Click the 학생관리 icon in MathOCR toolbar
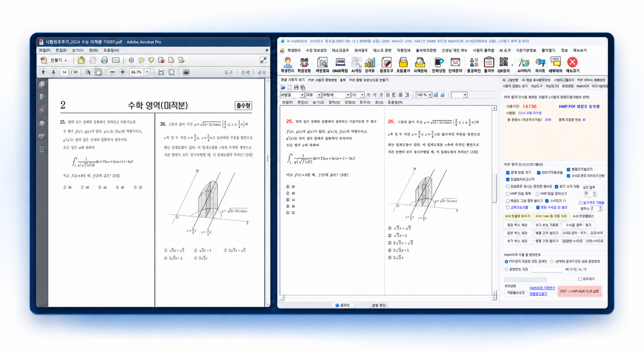 288,65
